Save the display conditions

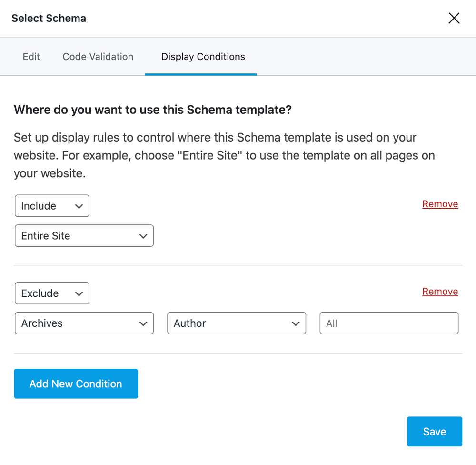434,431
